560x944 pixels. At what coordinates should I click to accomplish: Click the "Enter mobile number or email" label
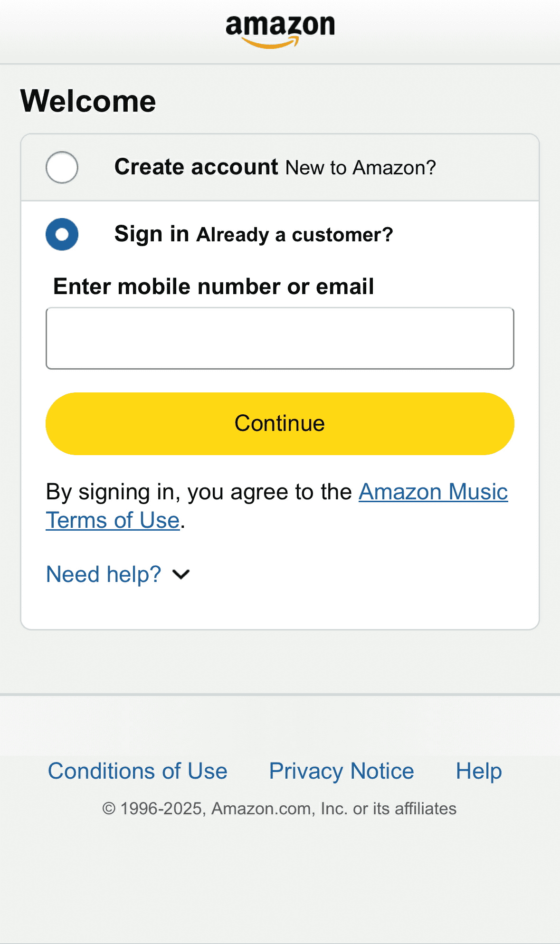[213, 286]
